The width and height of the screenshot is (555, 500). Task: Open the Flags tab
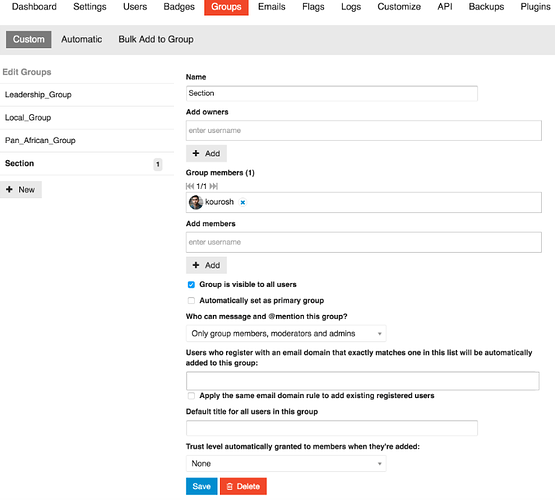[313, 7]
